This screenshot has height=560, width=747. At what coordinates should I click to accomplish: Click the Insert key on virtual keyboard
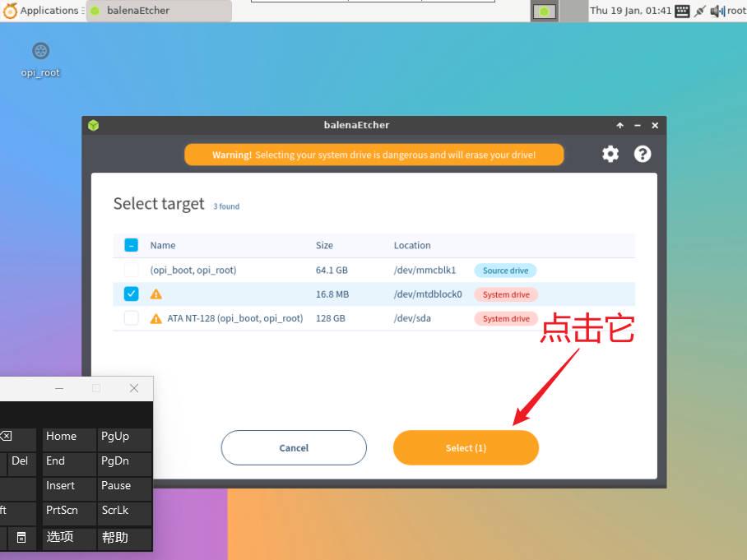tap(70, 489)
